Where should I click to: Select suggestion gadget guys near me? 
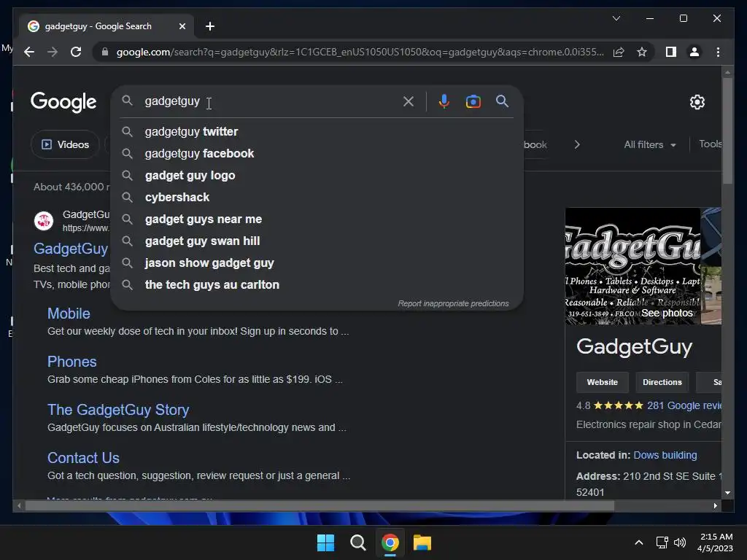[x=317, y=219]
